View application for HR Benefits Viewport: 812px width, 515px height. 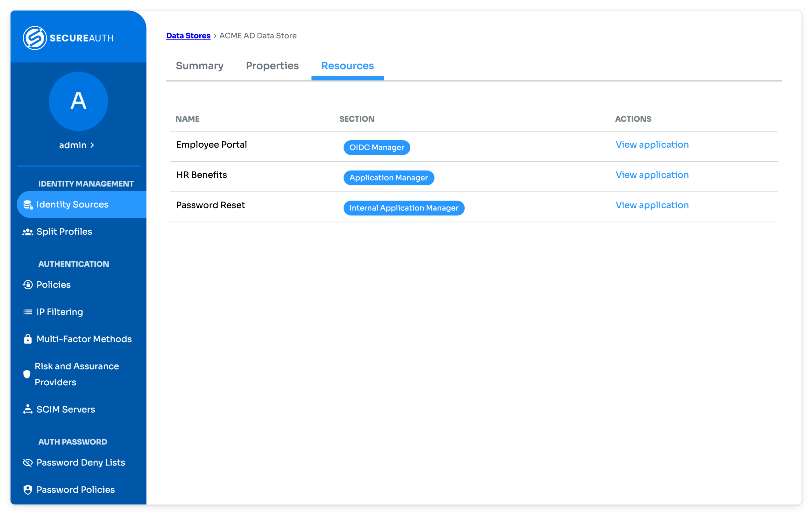pyautogui.click(x=652, y=175)
